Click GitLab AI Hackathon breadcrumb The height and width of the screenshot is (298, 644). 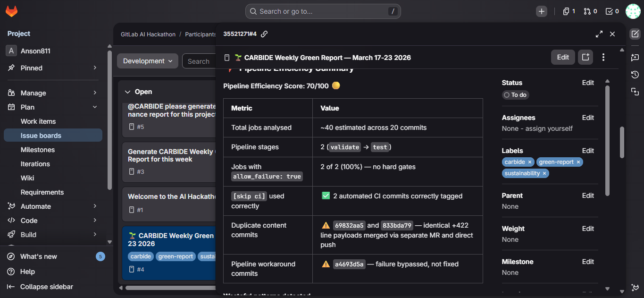[148, 34]
